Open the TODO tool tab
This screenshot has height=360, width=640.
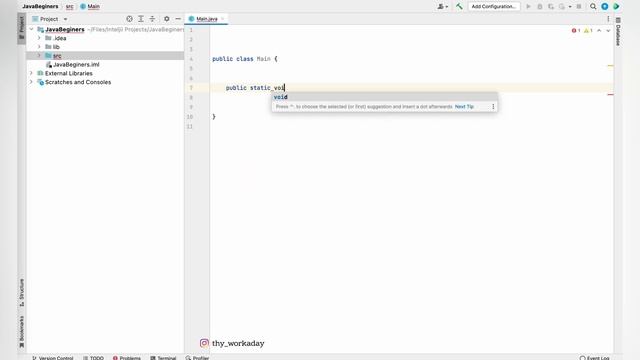[93, 358]
